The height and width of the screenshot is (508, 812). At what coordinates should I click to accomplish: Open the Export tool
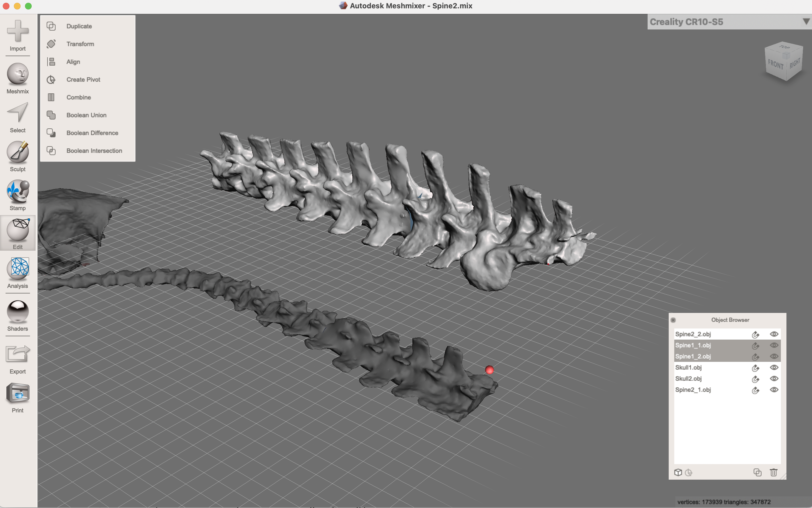[17, 359]
